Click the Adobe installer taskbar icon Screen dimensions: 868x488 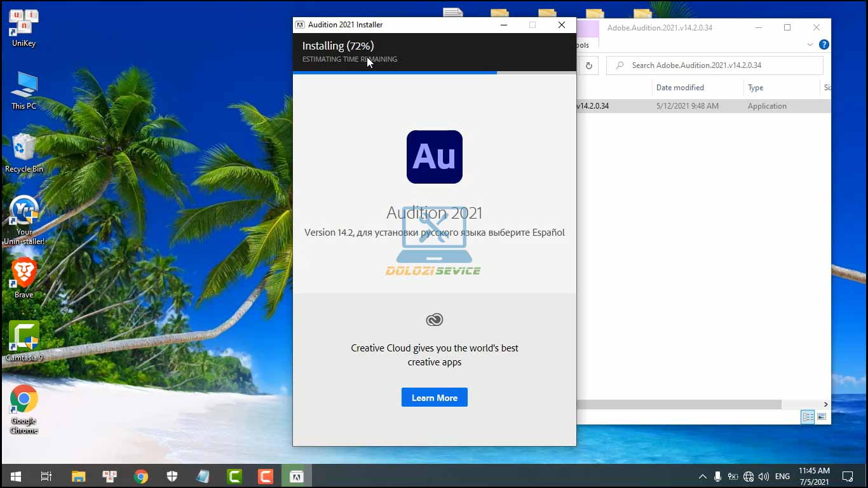pos(296,477)
